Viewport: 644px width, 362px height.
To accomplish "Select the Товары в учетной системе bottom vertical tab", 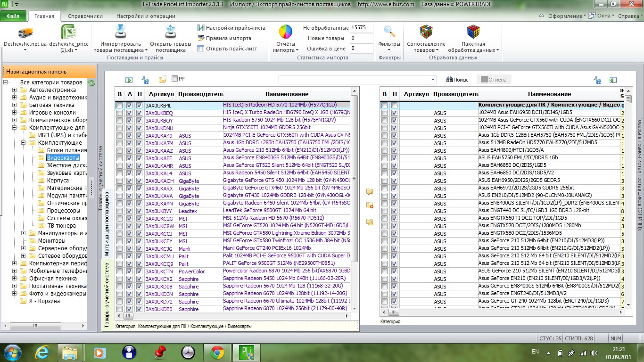I will [107, 296].
